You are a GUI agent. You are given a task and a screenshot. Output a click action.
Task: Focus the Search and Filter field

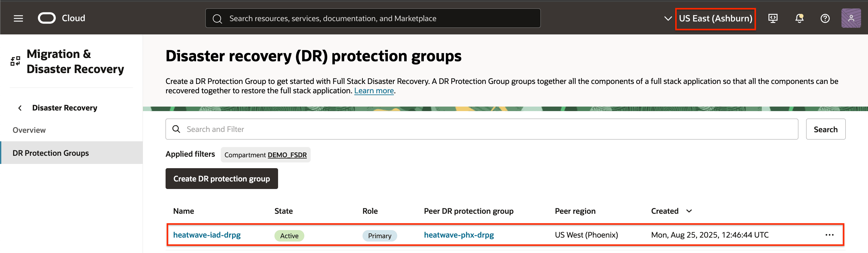[x=482, y=129]
